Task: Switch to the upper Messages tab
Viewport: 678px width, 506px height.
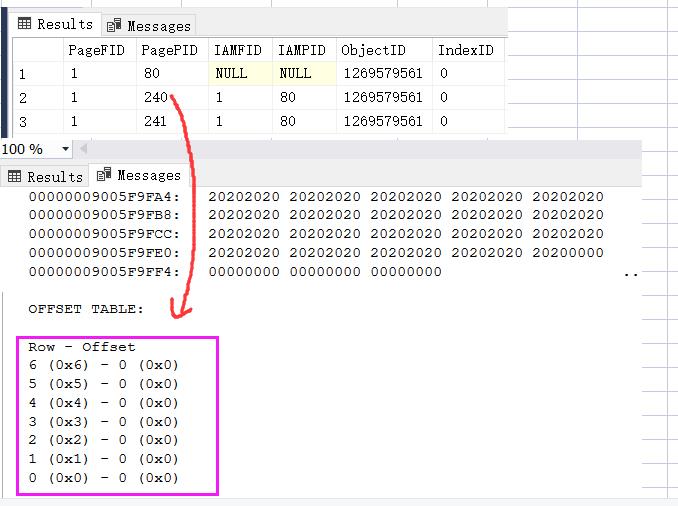Action: tap(148, 26)
